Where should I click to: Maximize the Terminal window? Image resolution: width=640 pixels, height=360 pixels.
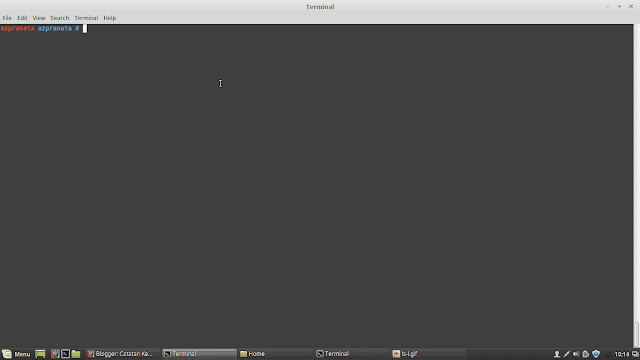point(619,7)
